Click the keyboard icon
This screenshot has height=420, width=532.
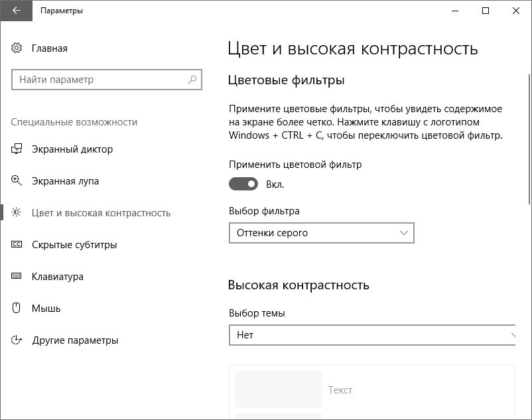click(x=17, y=276)
